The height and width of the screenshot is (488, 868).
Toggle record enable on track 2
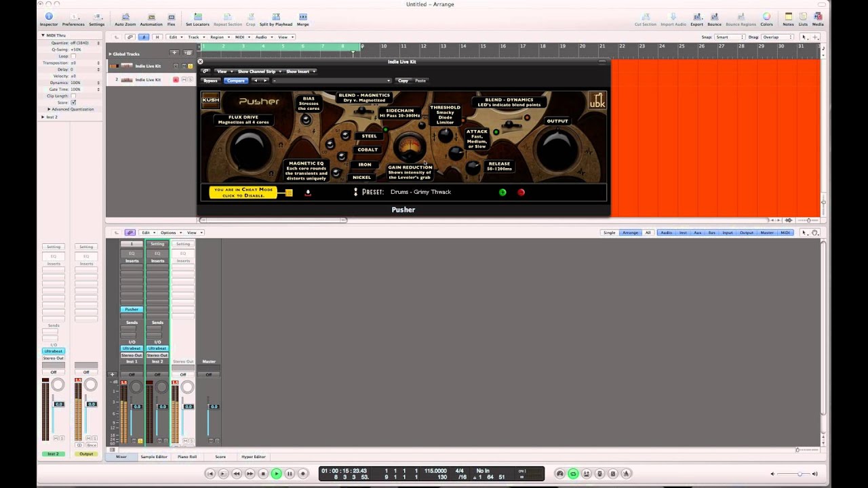pyautogui.click(x=176, y=79)
